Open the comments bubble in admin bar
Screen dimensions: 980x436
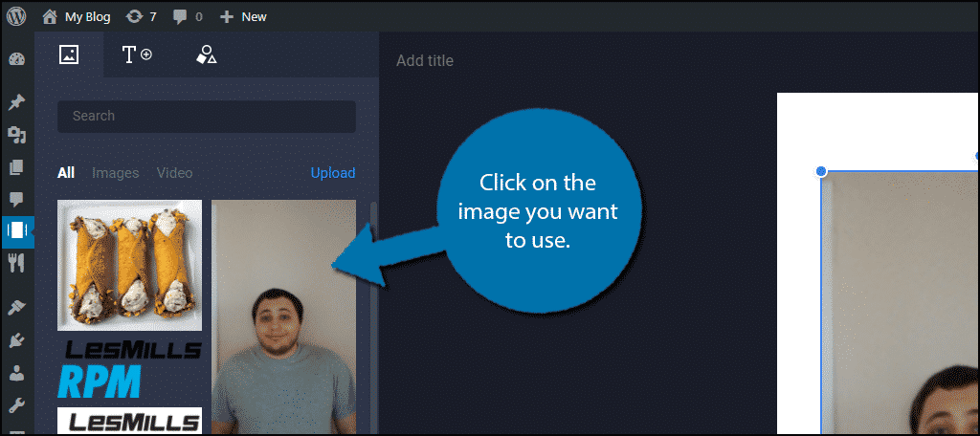[188, 17]
